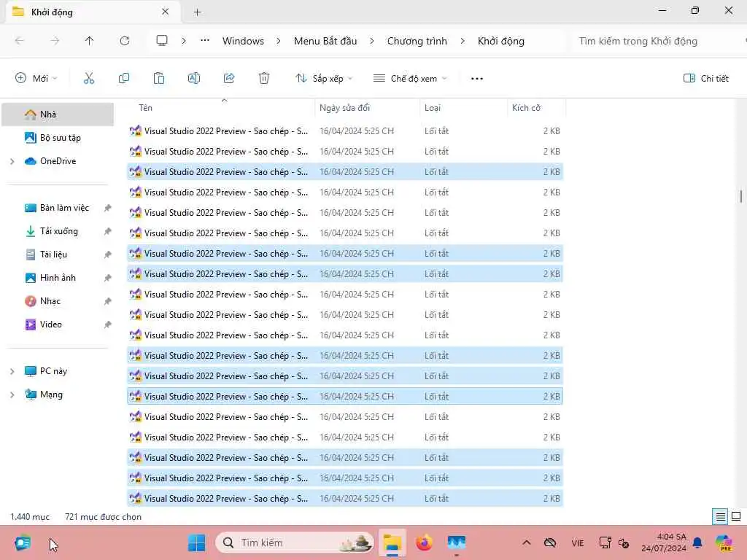Close the Khởi động tab
The image size is (747, 560).
coord(165,12)
